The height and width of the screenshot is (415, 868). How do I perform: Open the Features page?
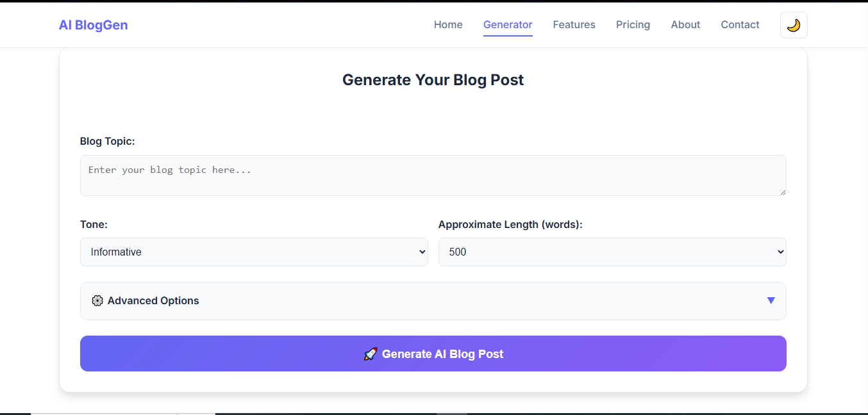[574, 25]
